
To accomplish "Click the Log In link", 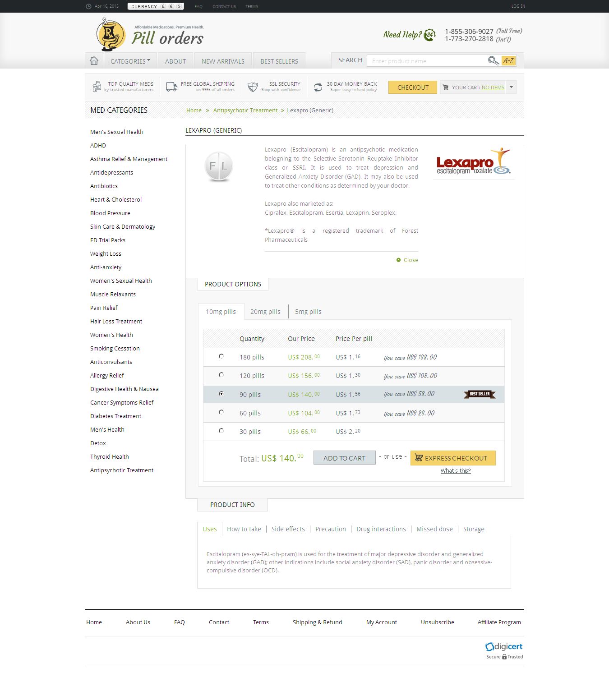I will [x=518, y=6].
